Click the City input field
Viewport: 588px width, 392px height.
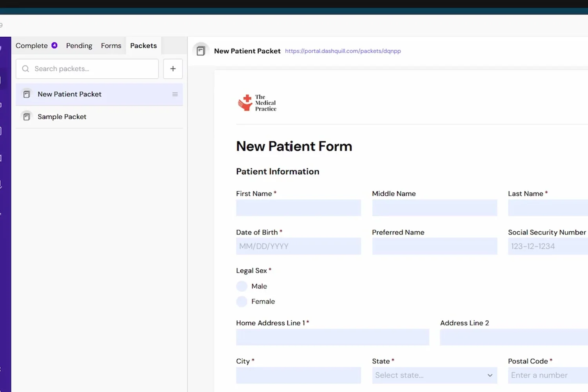click(298, 375)
